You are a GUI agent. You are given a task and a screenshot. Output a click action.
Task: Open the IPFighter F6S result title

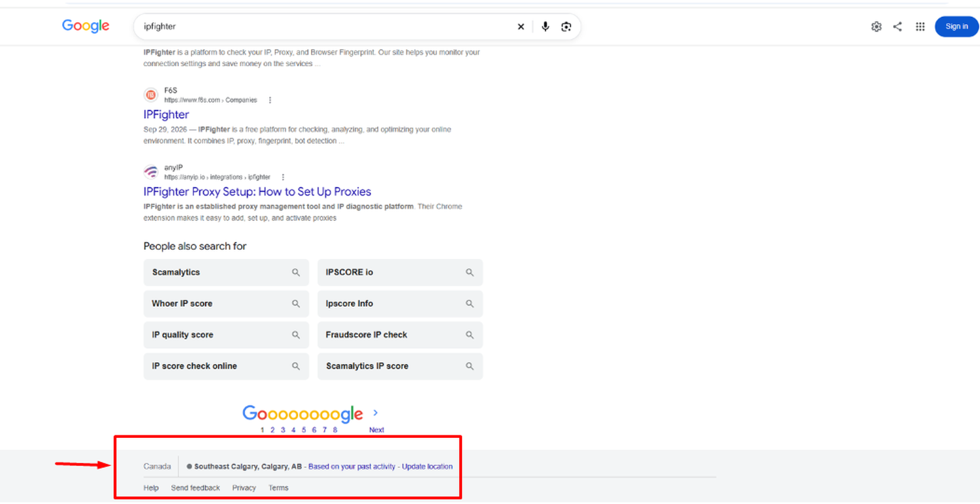(x=166, y=114)
